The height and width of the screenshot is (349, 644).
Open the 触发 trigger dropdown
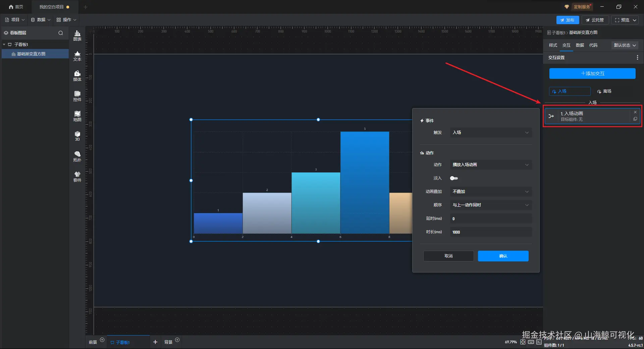coord(491,133)
